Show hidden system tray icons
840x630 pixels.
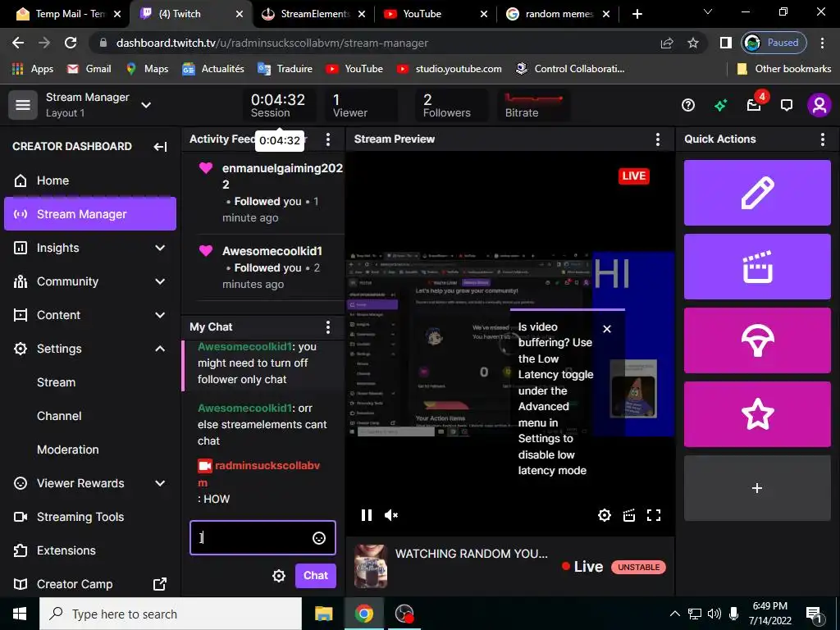point(675,614)
